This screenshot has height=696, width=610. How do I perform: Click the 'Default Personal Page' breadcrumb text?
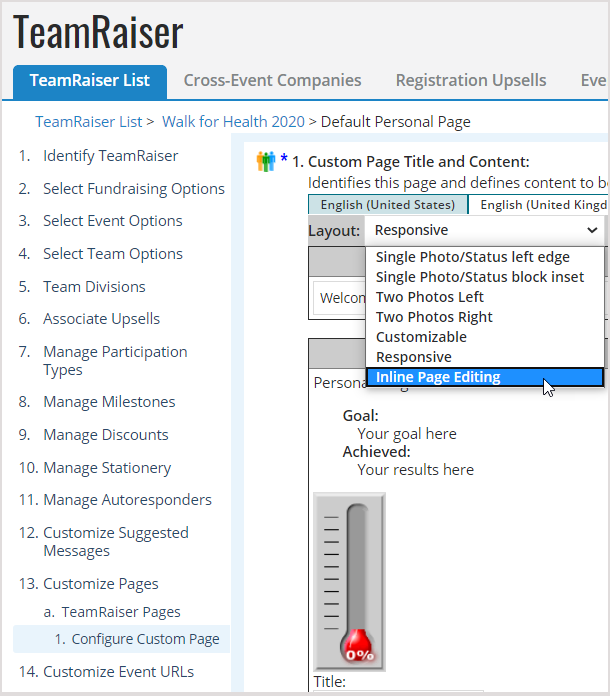396,122
